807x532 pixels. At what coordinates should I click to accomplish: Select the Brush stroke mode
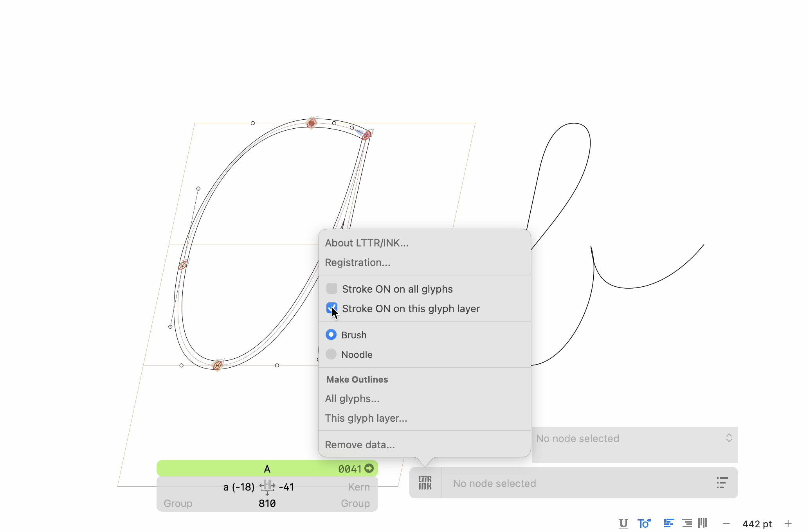pos(331,335)
